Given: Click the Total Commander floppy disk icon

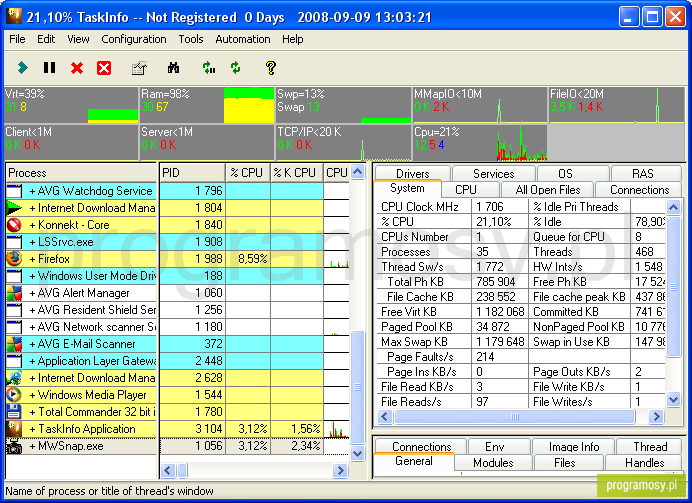Looking at the screenshot, I should point(14,412).
